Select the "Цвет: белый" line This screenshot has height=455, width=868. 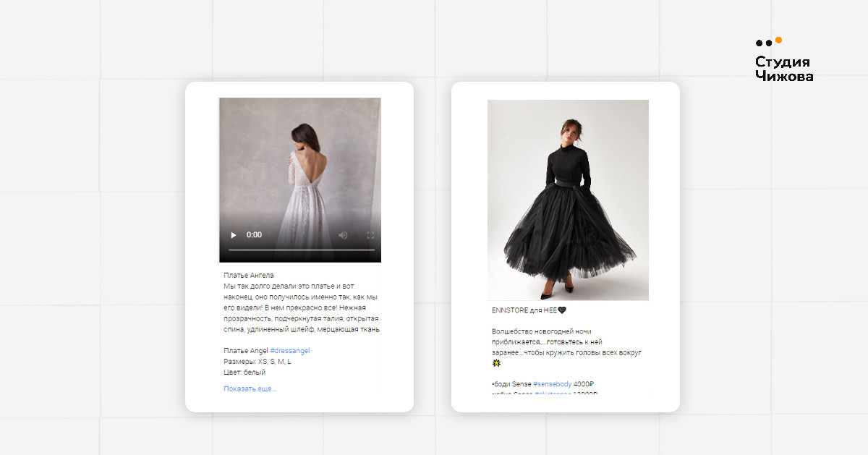[244, 373]
